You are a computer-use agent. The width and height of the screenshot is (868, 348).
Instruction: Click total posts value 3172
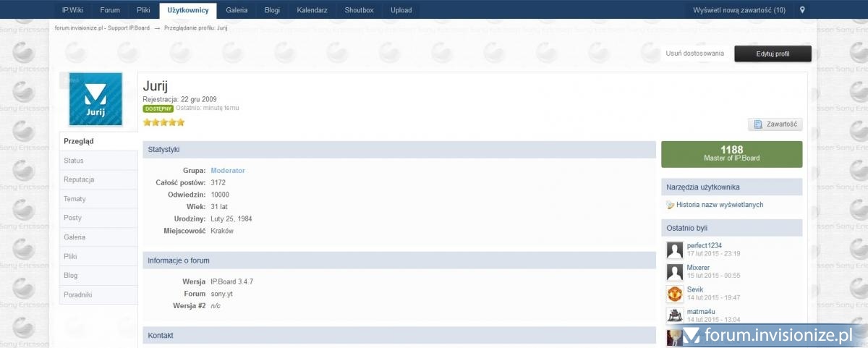(x=218, y=183)
